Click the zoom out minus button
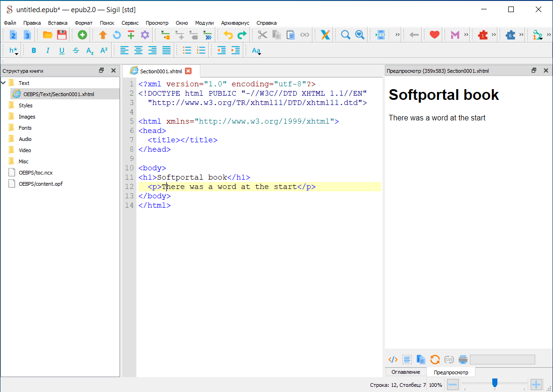 point(453,385)
